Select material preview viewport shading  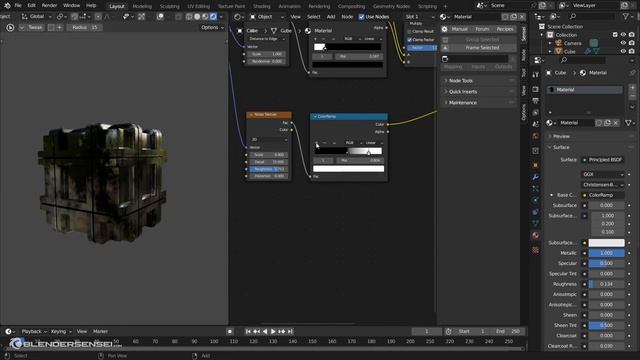pos(205,17)
